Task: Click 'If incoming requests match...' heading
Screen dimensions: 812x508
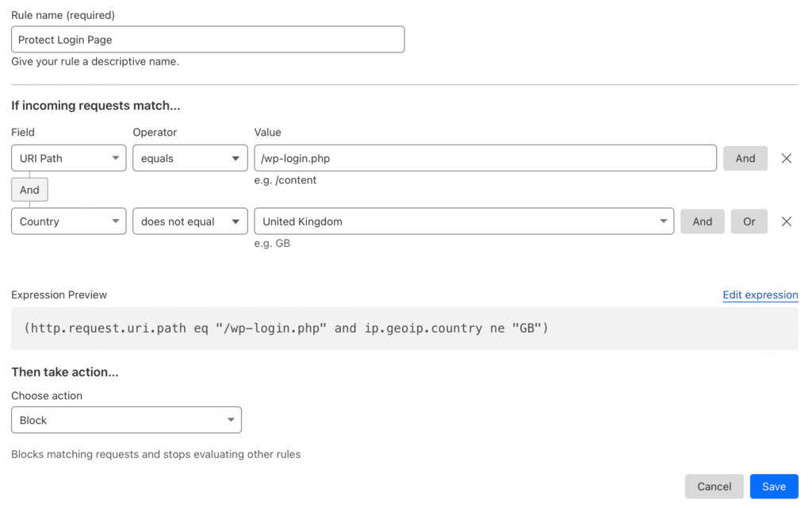Action: pyautogui.click(x=96, y=106)
